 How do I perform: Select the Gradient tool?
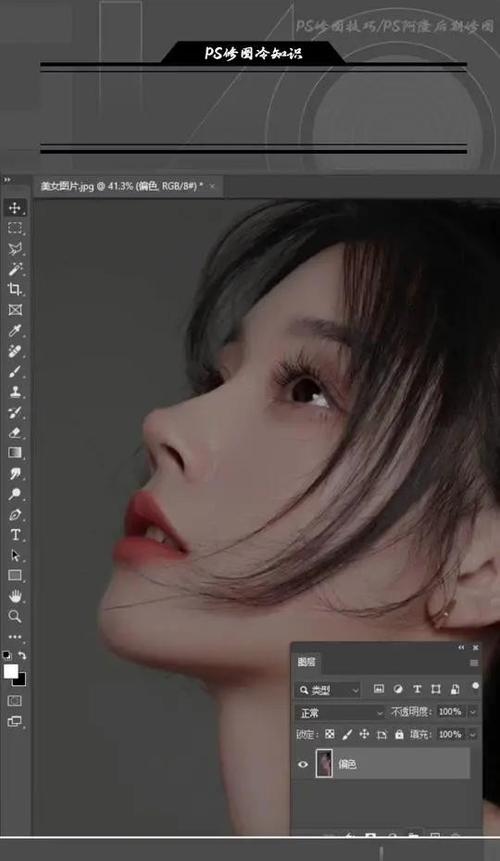15,453
